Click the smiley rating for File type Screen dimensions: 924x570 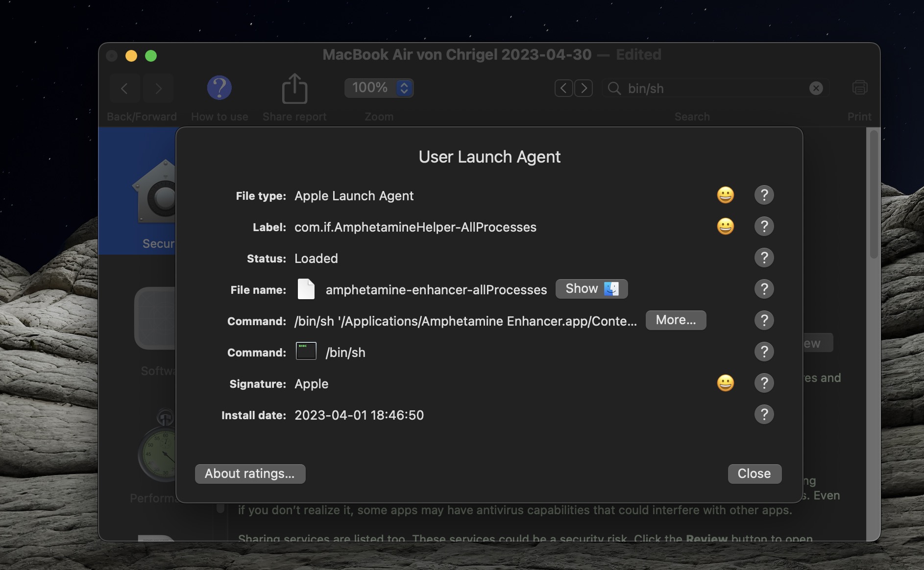tap(726, 195)
